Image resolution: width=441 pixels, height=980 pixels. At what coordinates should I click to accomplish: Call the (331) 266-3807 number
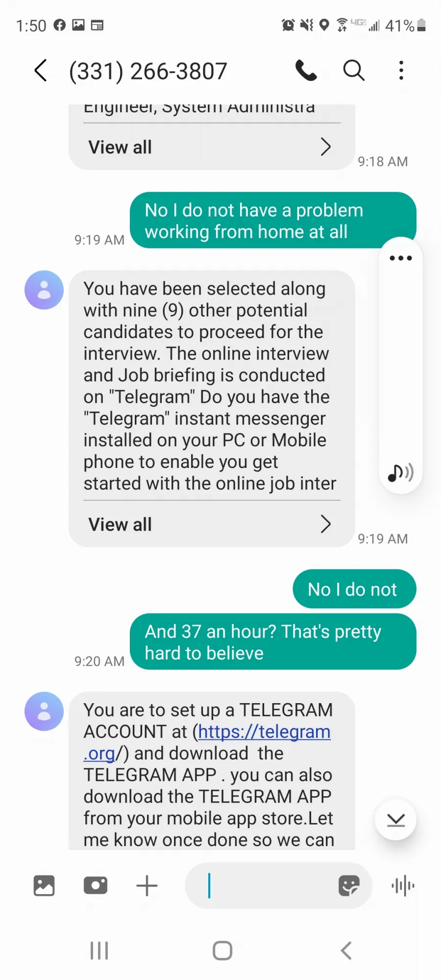coord(306,71)
